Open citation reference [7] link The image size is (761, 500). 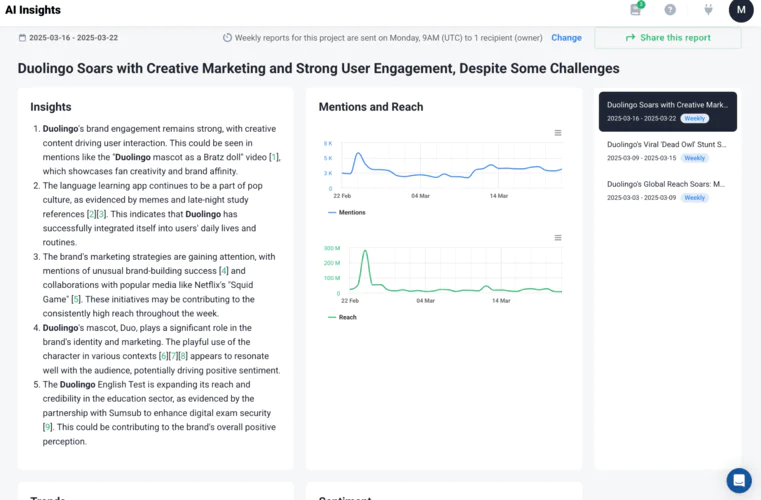pyautogui.click(x=173, y=356)
